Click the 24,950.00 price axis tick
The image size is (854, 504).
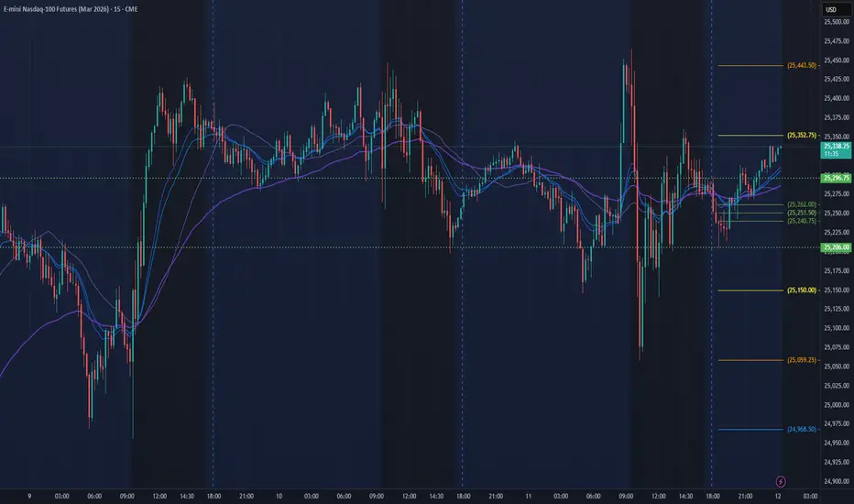[x=837, y=443]
